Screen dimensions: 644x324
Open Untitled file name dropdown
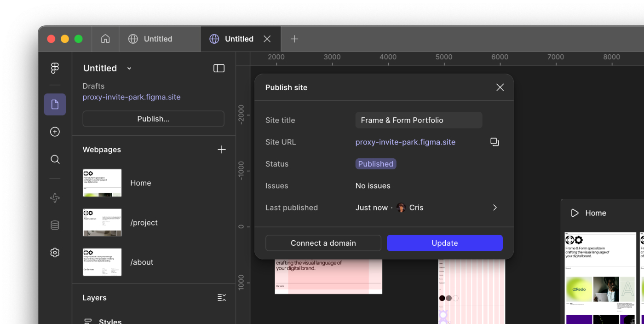click(x=129, y=68)
